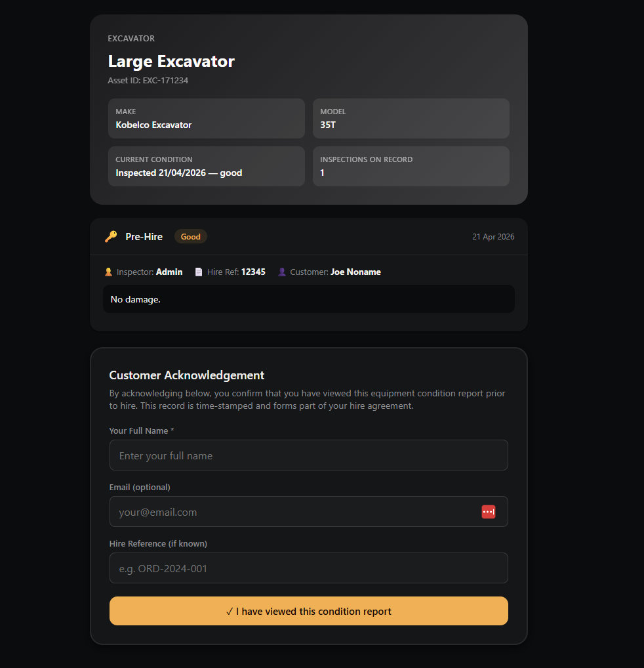Click the Hire Ref document icon

[x=199, y=272]
